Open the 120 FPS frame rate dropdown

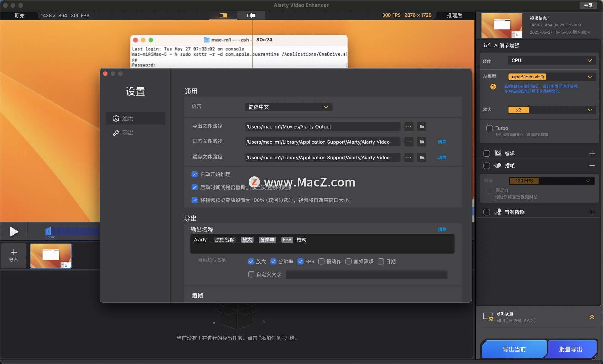pos(551,181)
